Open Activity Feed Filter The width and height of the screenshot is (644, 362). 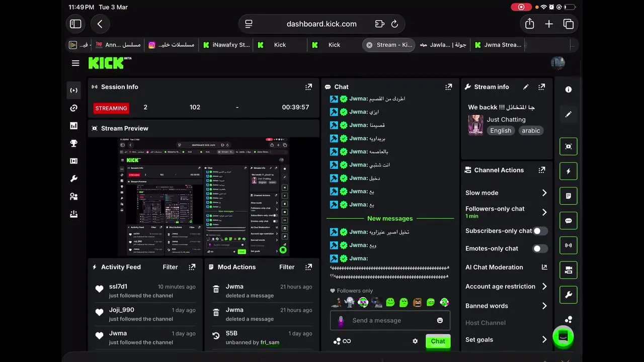point(170,267)
